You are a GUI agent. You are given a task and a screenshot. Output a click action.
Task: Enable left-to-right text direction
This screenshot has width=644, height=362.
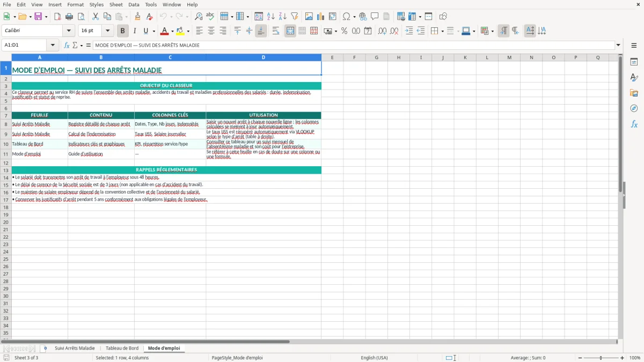pyautogui.click(x=503, y=31)
